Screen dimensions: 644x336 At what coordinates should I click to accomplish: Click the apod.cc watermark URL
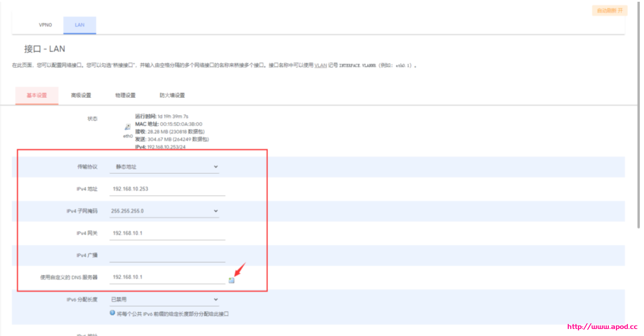pyautogui.click(x=602, y=327)
